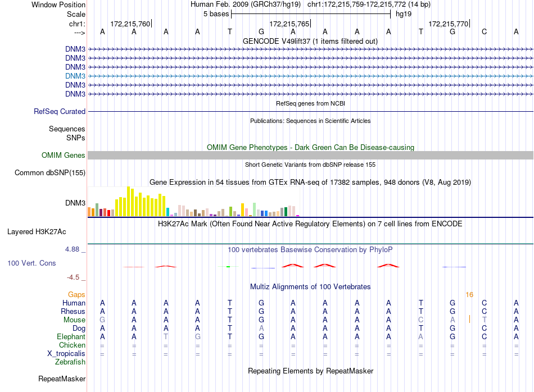The image size is (534, 392).
Task: Select the Mouse species row label
Action: pyautogui.click(x=74, y=320)
